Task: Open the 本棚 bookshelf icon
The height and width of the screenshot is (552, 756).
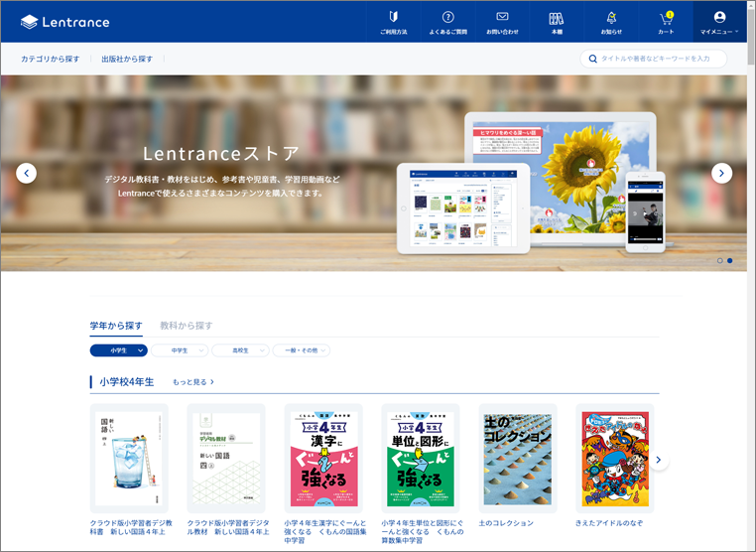Action: [x=557, y=22]
